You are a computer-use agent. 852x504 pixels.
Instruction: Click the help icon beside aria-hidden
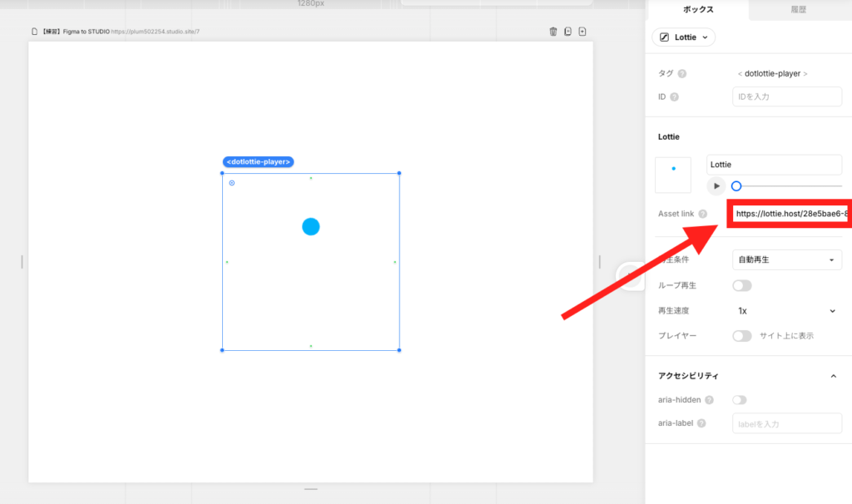pos(709,400)
